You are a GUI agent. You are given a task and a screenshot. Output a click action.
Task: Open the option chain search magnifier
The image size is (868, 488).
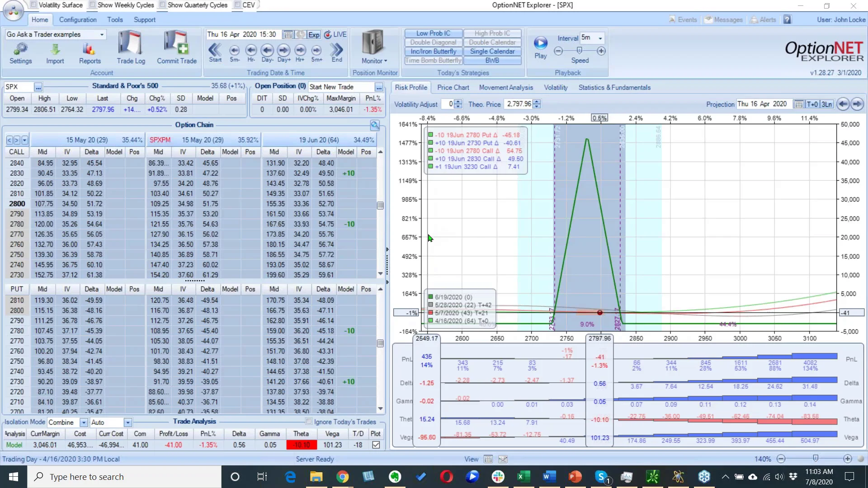375,125
